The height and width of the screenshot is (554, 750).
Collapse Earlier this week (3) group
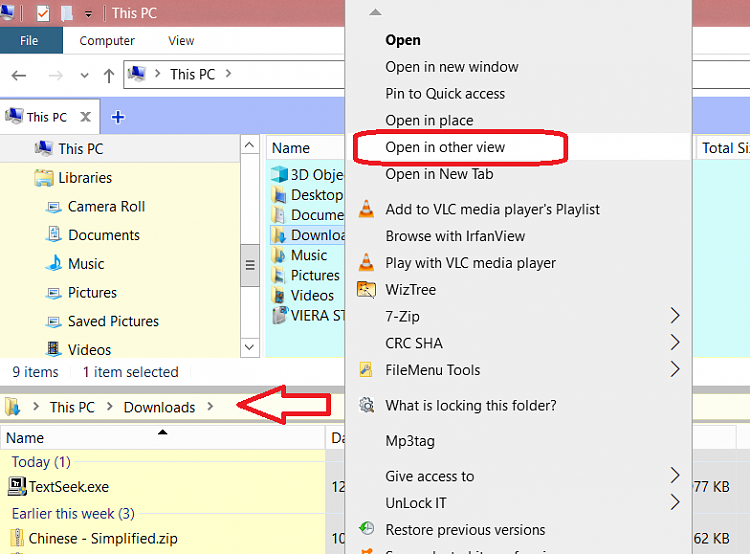click(73, 514)
